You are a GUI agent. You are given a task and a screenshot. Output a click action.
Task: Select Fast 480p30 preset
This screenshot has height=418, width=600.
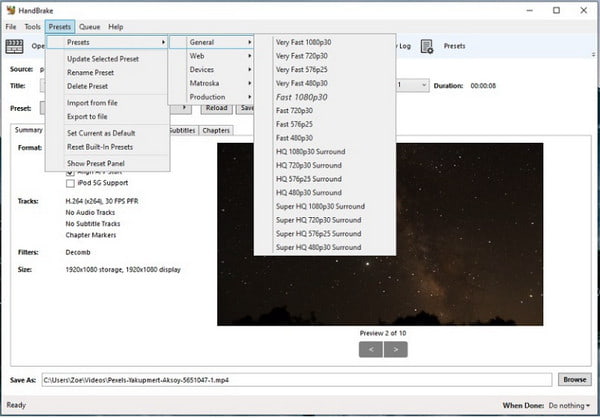(325, 138)
